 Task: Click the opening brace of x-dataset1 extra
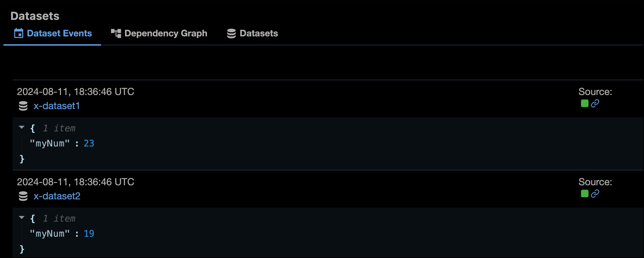click(33, 128)
